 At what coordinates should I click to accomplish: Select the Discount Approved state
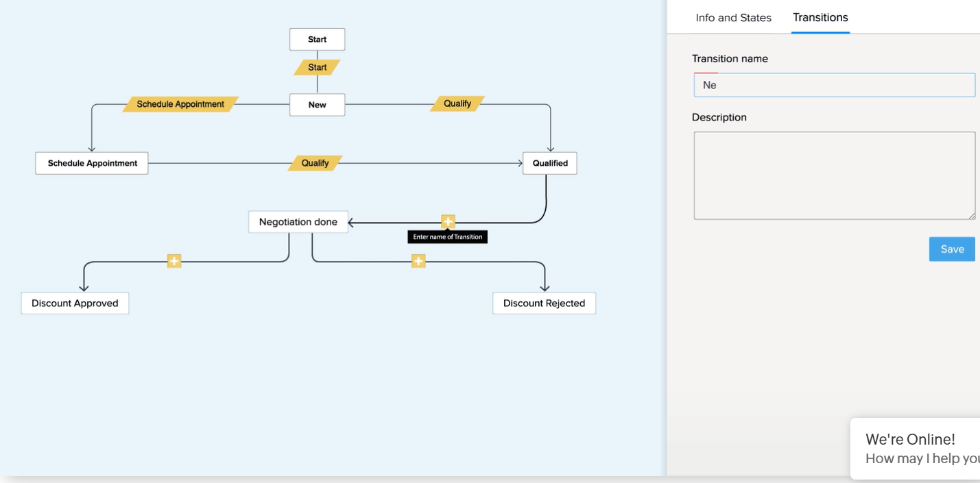point(75,304)
